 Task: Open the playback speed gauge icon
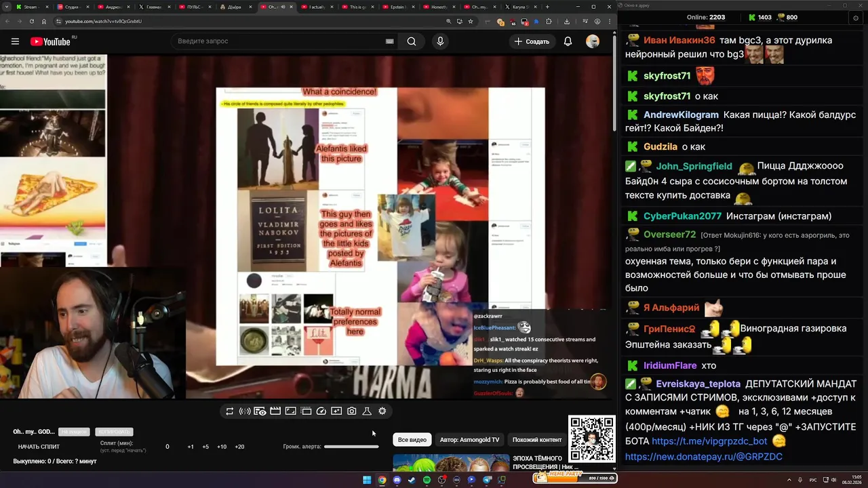321,411
